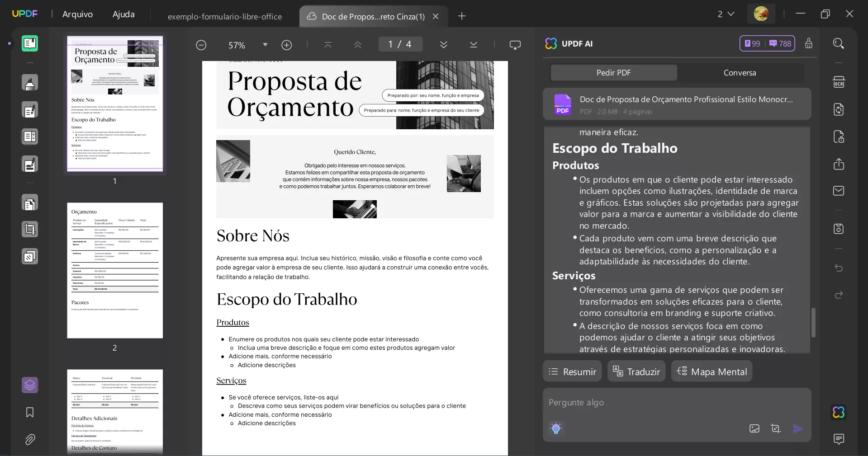Open the attachments paperclip tool
Screen dimensions: 868x456
pos(30,440)
